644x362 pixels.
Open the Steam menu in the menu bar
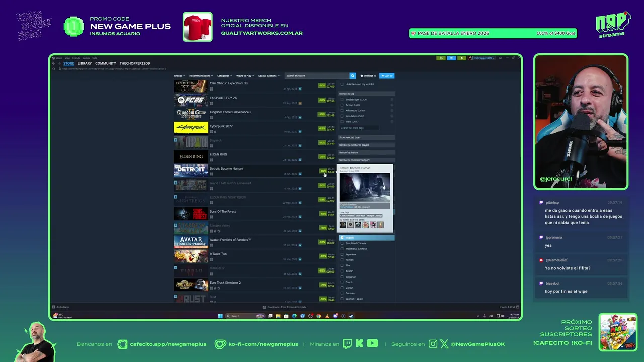click(59, 58)
